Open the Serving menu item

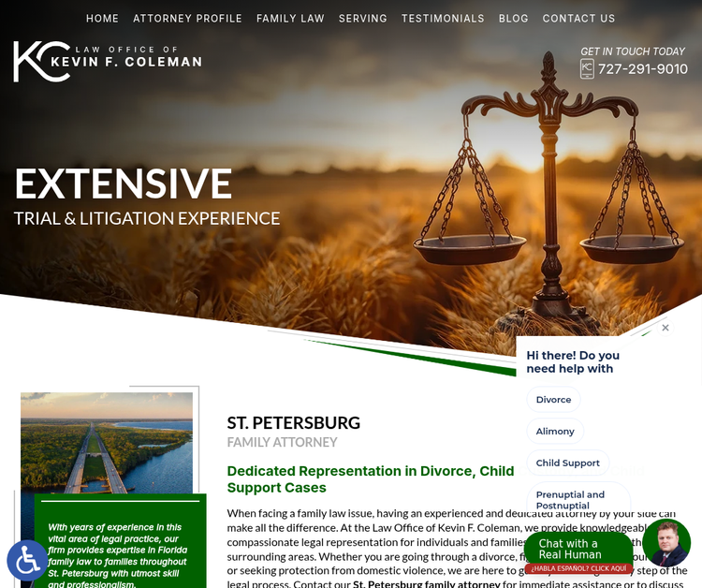tap(362, 19)
